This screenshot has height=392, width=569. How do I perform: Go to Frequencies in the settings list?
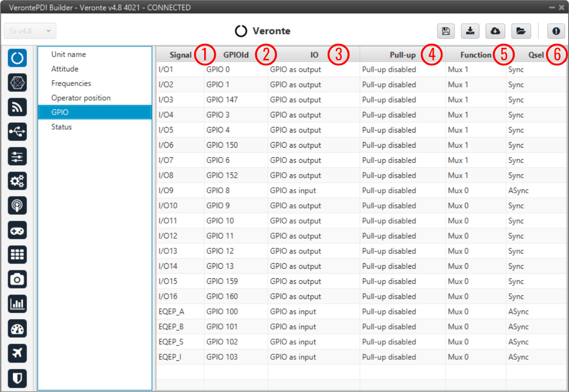(x=95, y=83)
